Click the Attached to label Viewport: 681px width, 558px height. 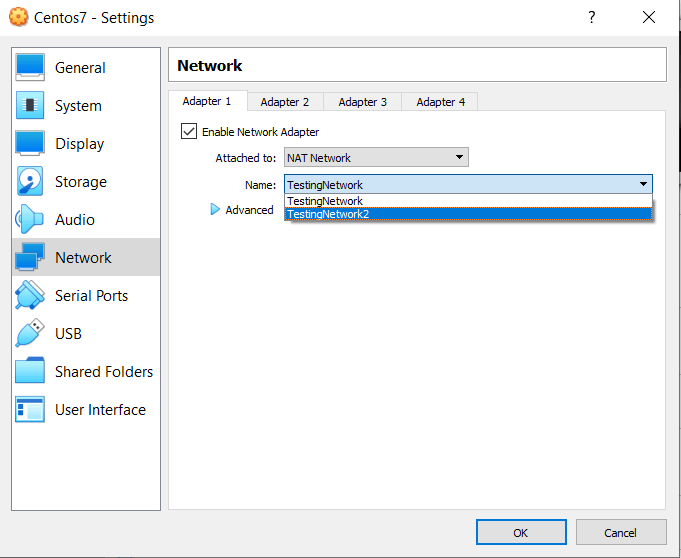point(246,158)
